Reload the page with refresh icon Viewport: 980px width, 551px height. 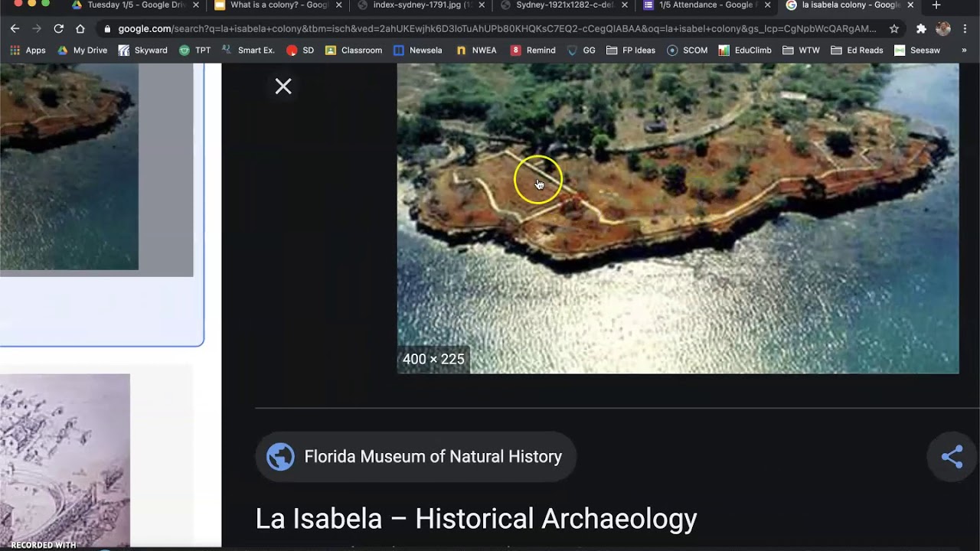click(58, 28)
